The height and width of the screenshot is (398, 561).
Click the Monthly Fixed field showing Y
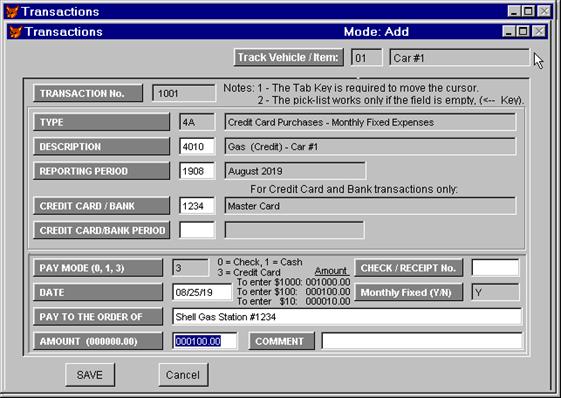point(495,292)
